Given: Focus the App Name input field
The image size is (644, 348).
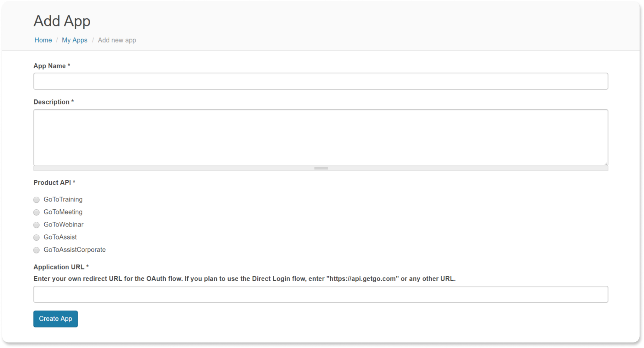Looking at the screenshot, I should [x=321, y=81].
